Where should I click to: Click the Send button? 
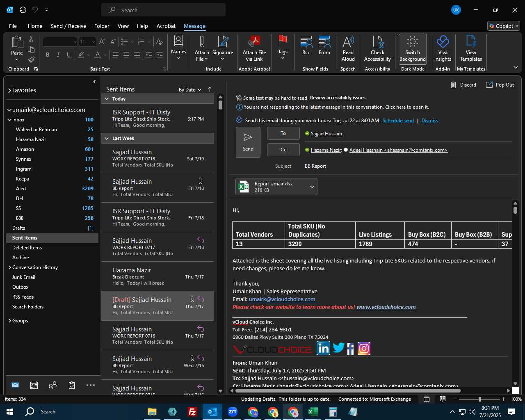coord(248,142)
